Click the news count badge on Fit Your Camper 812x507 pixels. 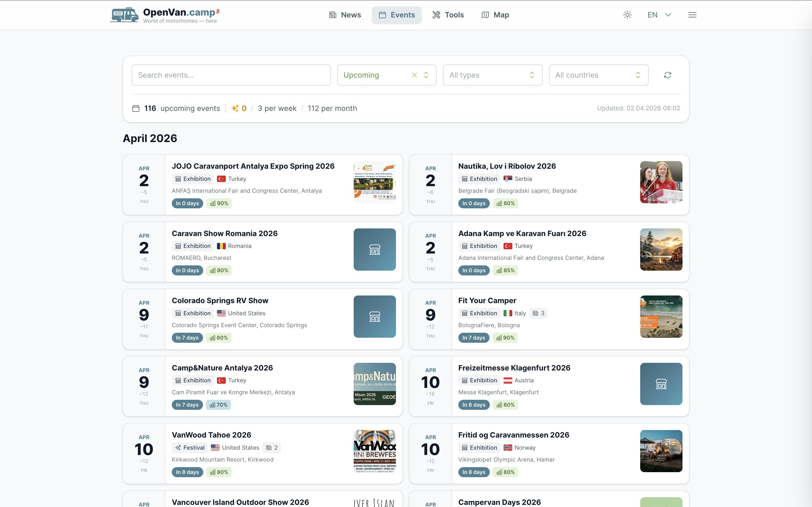pyautogui.click(x=538, y=313)
